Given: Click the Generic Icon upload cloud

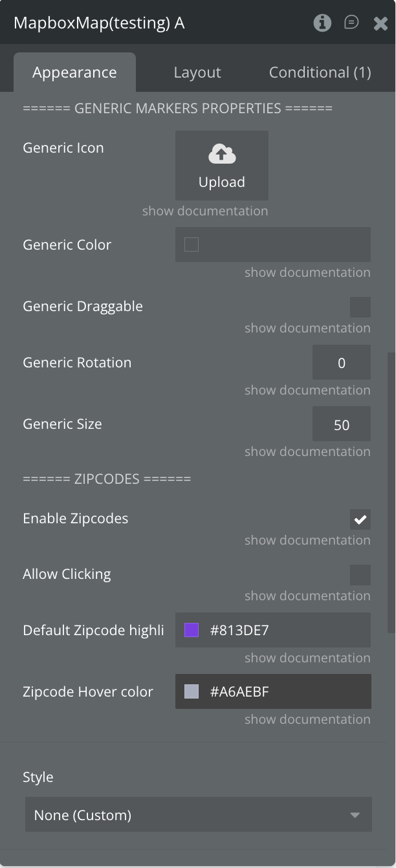Looking at the screenshot, I should coord(222,155).
